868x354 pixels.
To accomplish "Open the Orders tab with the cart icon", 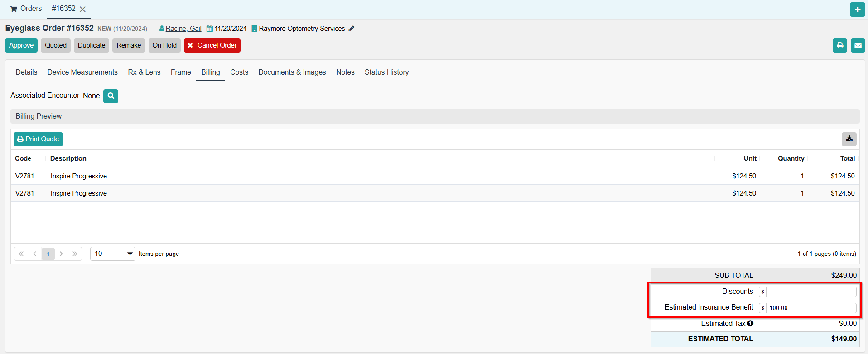I will [x=26, y=9].
